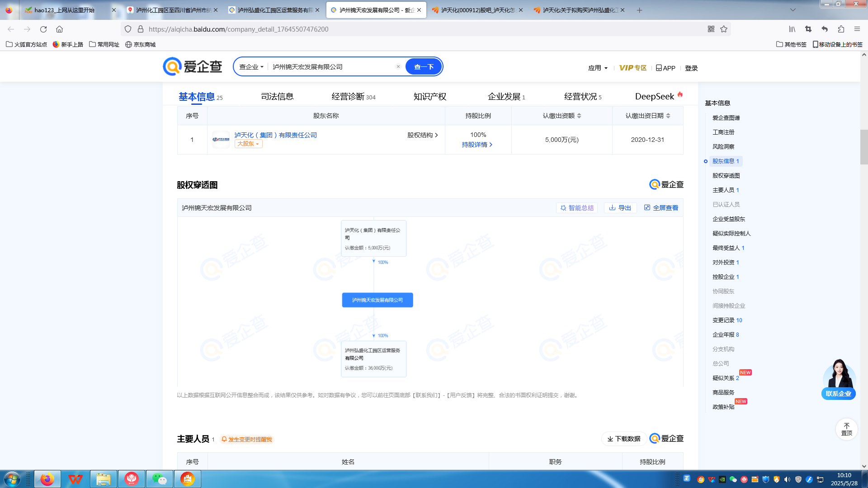
Task: Open WeChat from the taskbar
Action: coord(159,479)
